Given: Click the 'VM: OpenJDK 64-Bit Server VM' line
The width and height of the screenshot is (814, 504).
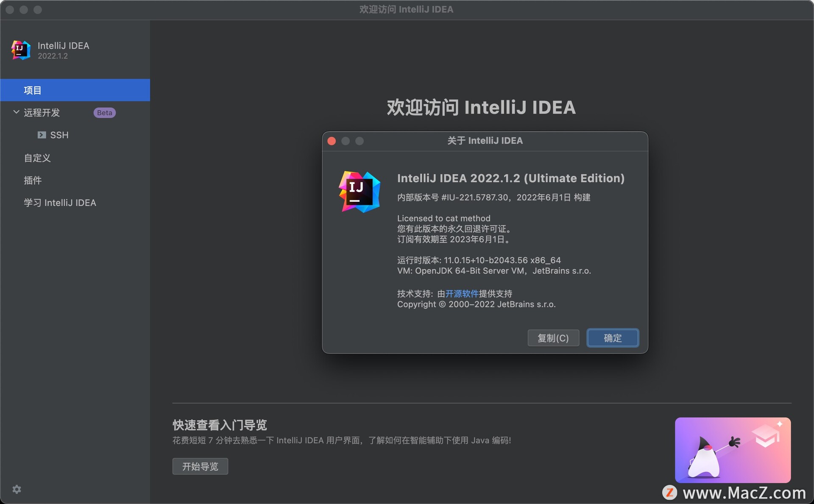Looking at the screenshot, I should click(x=494, y=271).
